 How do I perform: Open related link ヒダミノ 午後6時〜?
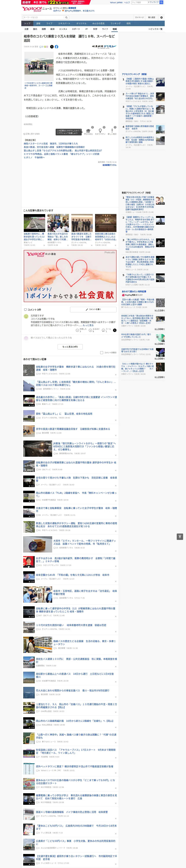[x=34, y=157]
